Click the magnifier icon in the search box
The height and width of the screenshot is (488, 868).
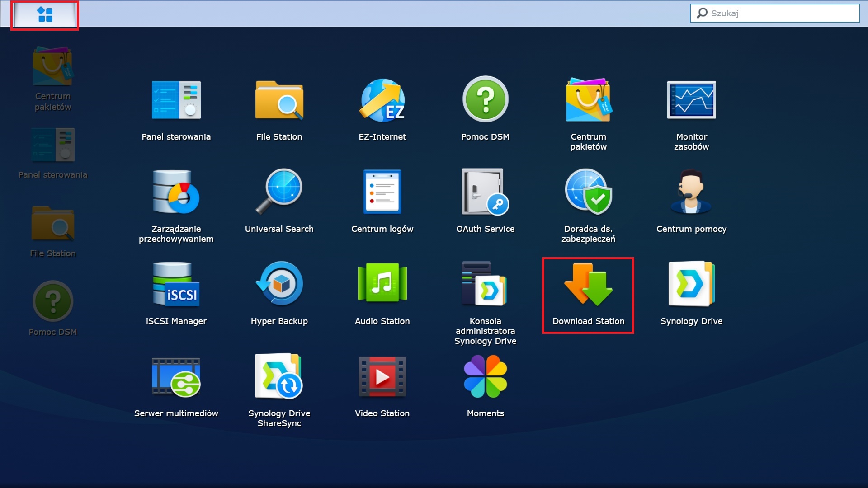(x=702, y=13)
